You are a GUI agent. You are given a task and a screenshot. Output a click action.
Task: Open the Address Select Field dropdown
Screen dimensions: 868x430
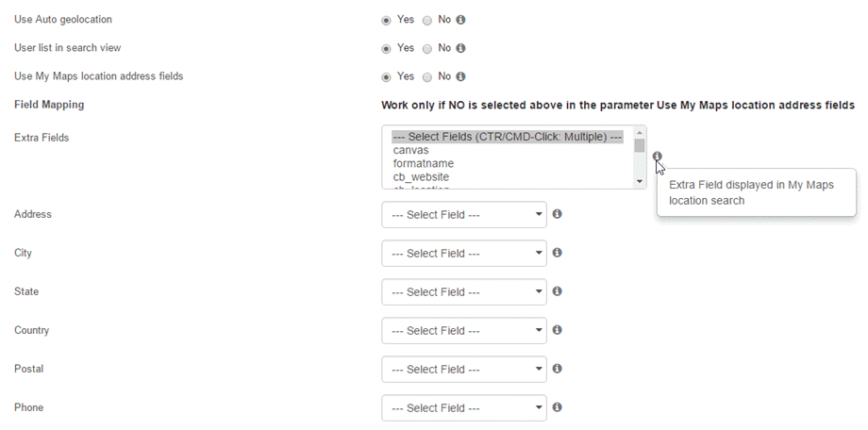464,215
